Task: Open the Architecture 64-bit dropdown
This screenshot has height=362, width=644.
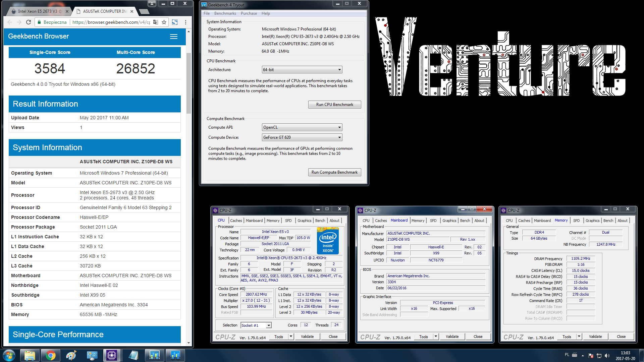Action: click(x=302, y=70)
